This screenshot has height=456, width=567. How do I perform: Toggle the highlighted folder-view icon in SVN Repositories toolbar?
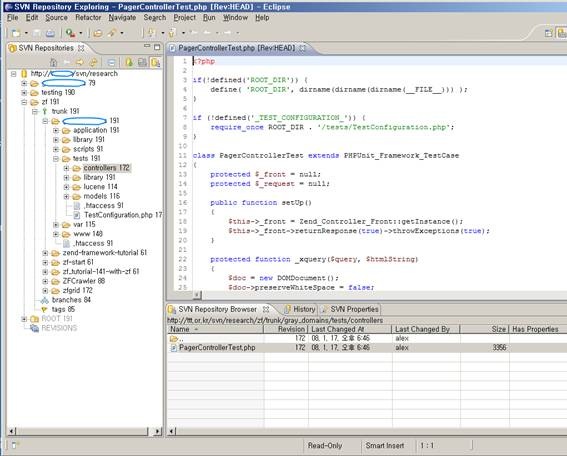pyautogui.click(x=155, y=63)
